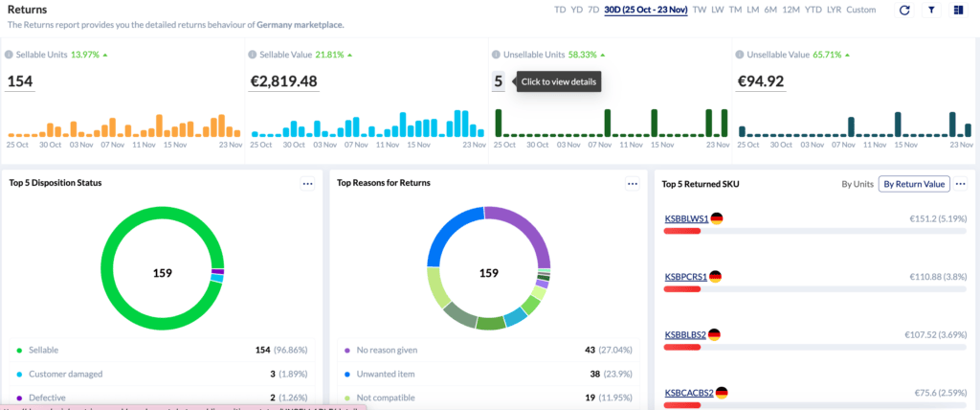Click KSBBLWS1 value €151.2 (5.19%)

[x=938, y=219]
